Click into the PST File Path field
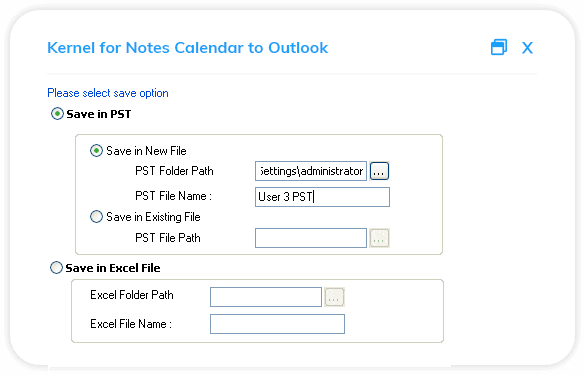The height and width of the screenshot is (375, 585). tap(311, 238)
